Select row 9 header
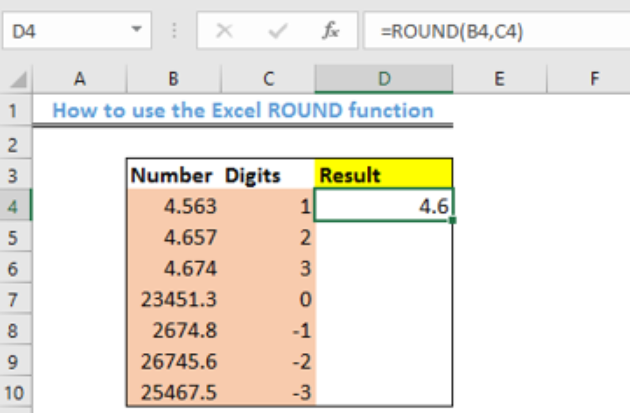Image resolution: width=630 pixels, height=415 pixels. click(16, 361)
